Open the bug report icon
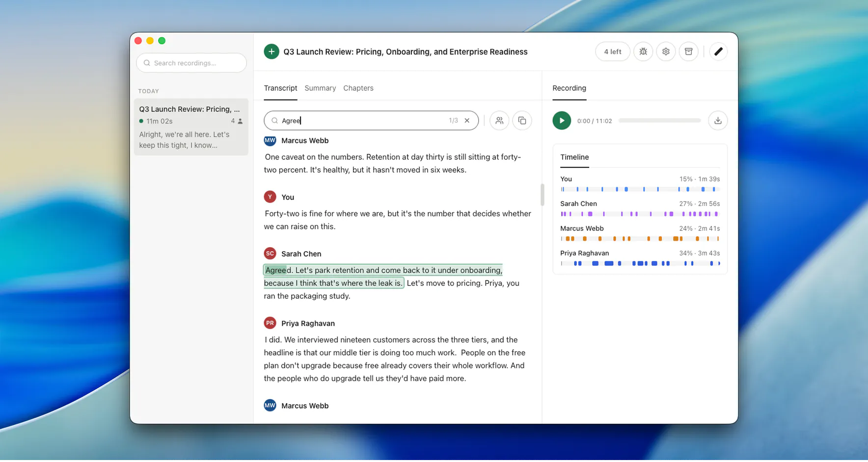868x462 pixels. point(643,51)
